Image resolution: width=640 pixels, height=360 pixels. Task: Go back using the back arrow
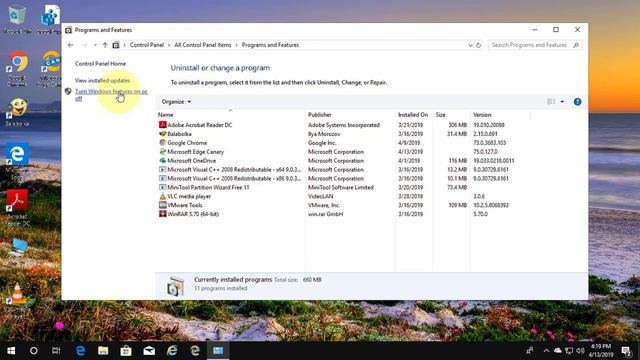(71, 45)
